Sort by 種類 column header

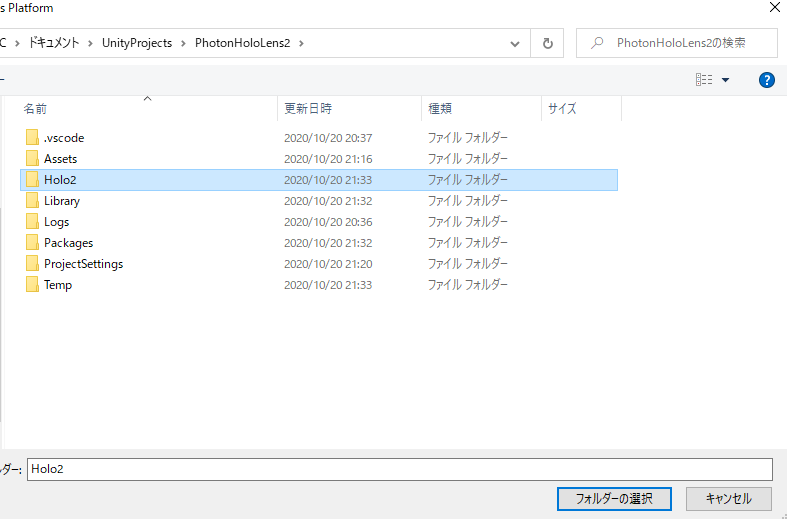[440, 108]
